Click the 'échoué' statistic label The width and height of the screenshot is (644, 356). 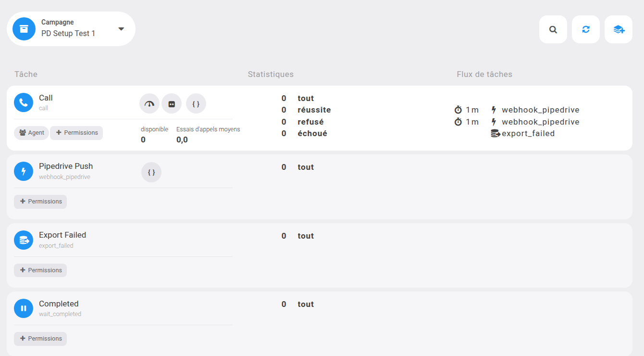click(x=312, y=134)
